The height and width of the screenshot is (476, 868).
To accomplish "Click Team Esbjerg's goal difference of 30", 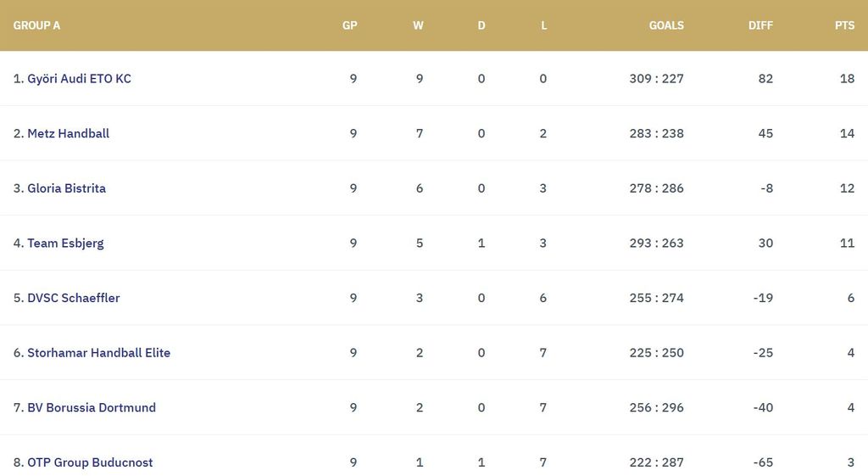I will (765, 244).
